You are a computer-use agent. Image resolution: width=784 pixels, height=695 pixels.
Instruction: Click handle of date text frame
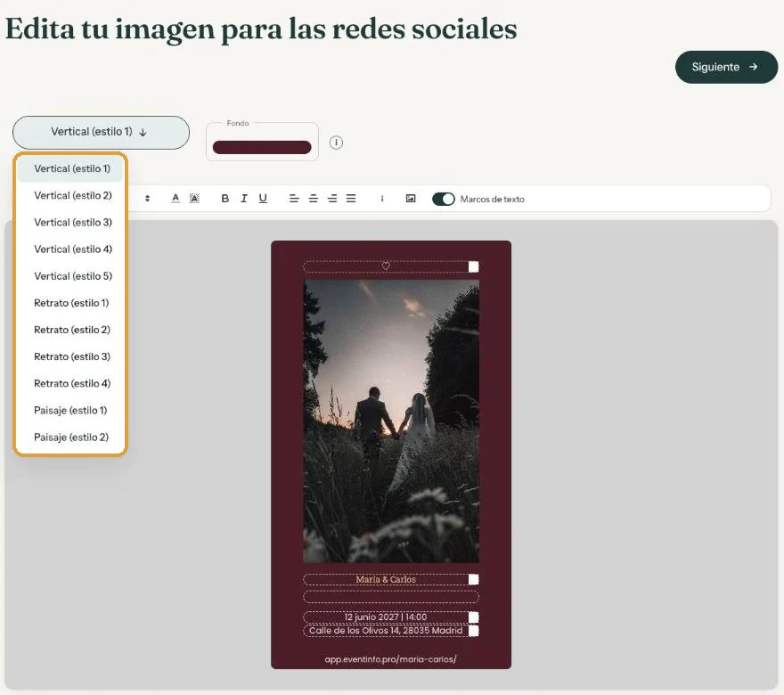point(473,617)
